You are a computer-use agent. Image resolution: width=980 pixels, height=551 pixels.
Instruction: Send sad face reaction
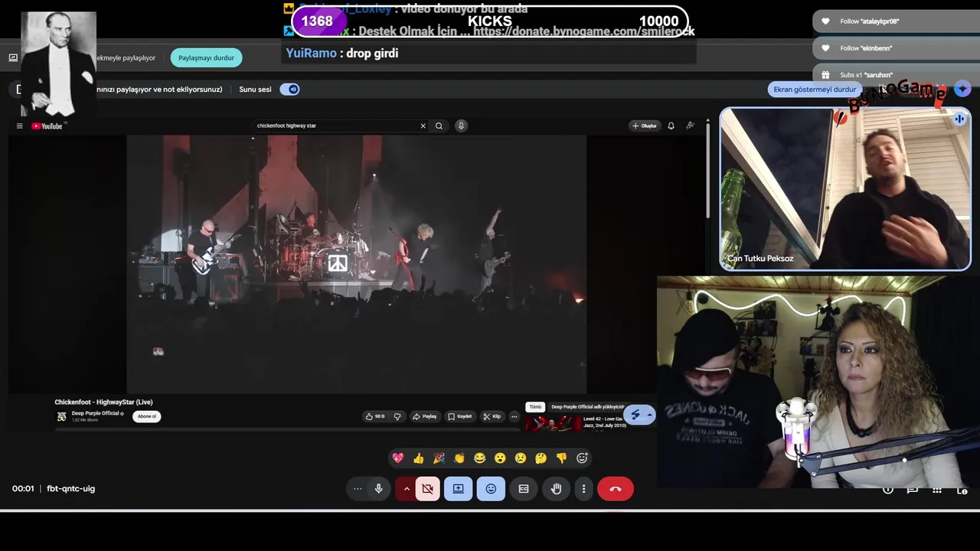pos(521,458)
